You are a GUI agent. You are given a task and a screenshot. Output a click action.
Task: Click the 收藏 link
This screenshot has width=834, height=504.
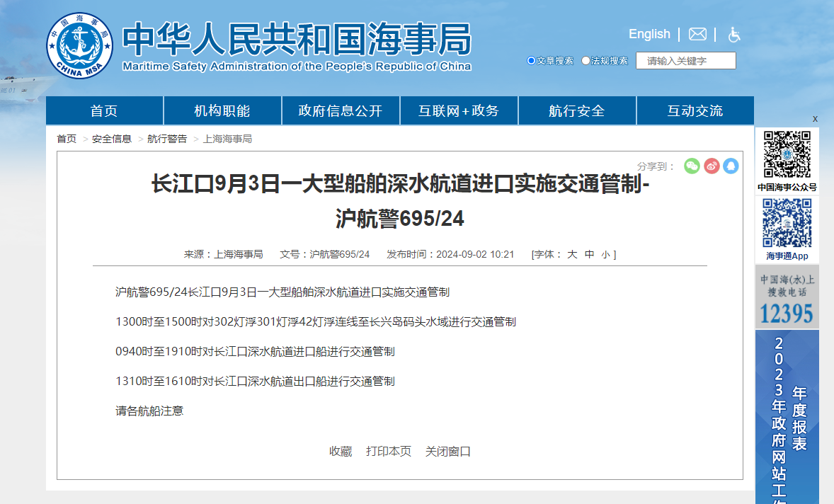click(341, 452)
